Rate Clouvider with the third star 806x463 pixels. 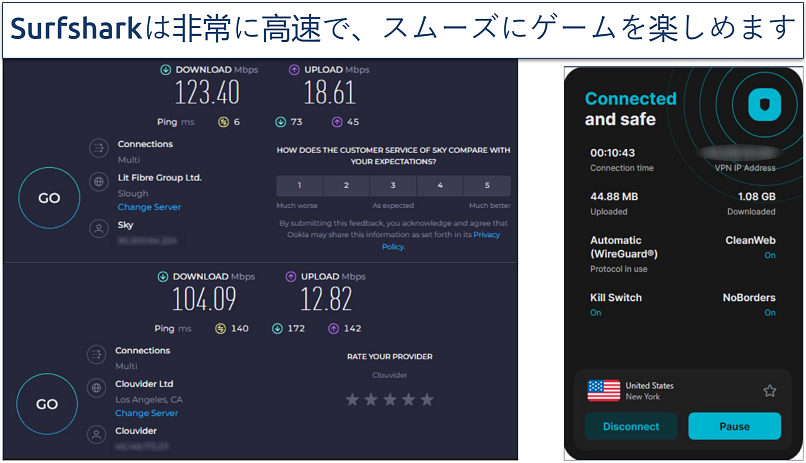(x=390, y=399)
